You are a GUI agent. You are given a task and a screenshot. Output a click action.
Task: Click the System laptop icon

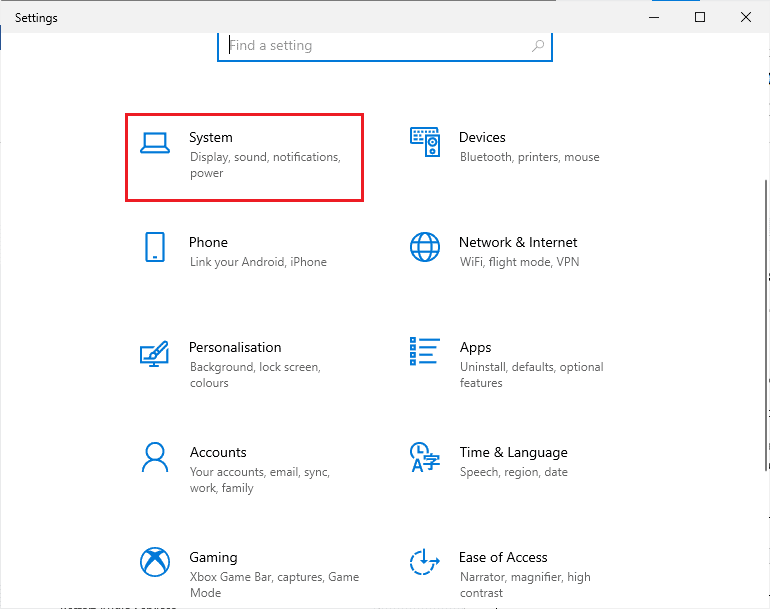155,143
